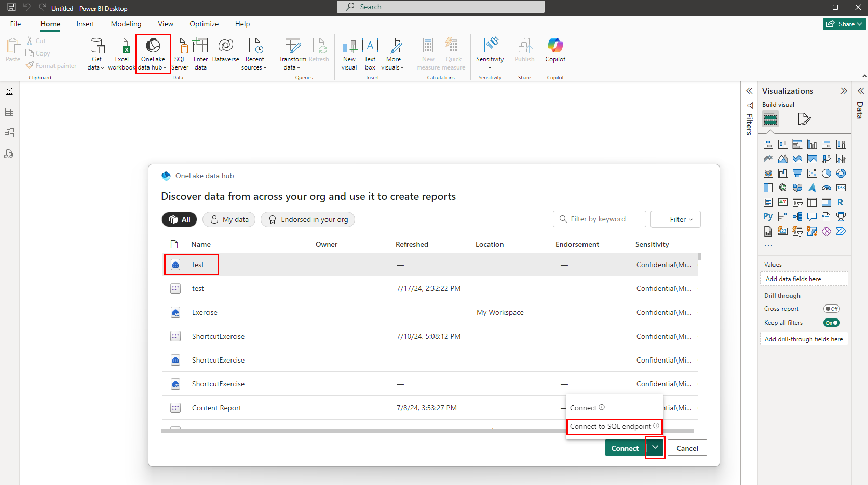Switch to Table view in left sidebar
Screen dimensions: 868x485
pyautogui.click(x=9, y=112)
